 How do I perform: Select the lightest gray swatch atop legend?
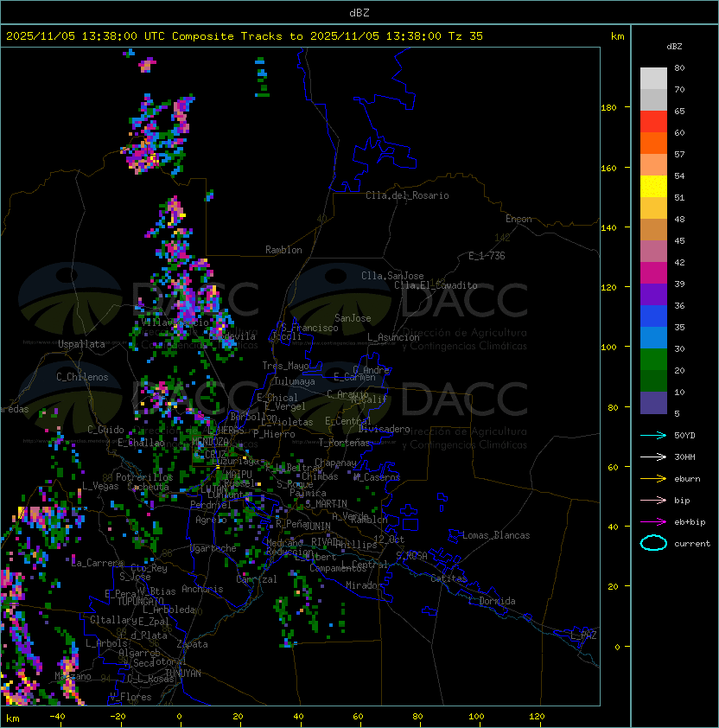[653, 79]
